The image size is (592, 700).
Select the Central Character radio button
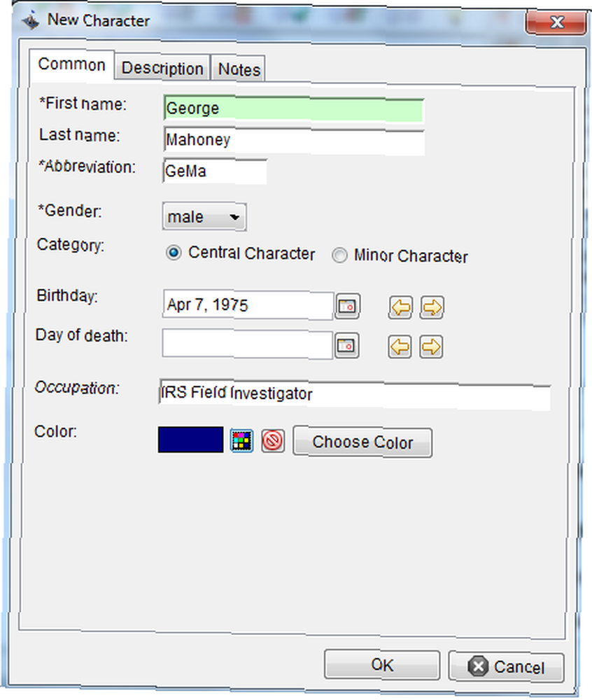[174, 253]
